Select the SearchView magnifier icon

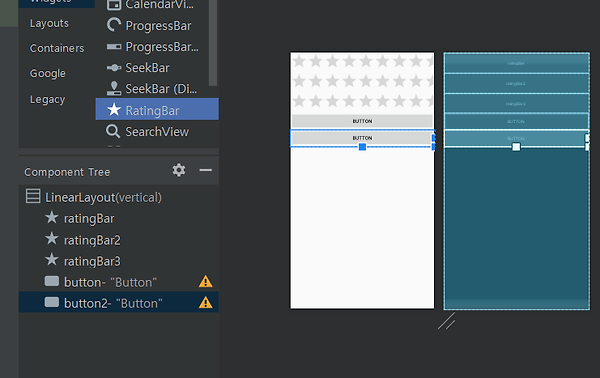113,131
